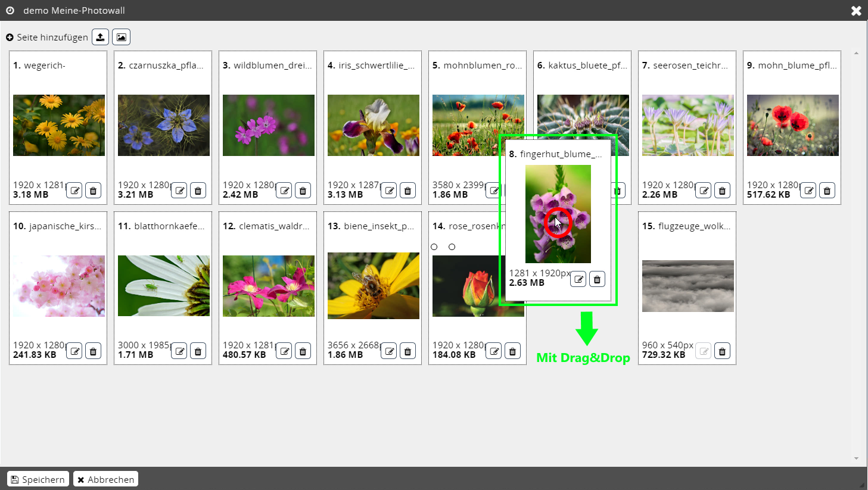Edit the wegerich image entry
Screen dimensions: 868x490
(x=74, y=191)
